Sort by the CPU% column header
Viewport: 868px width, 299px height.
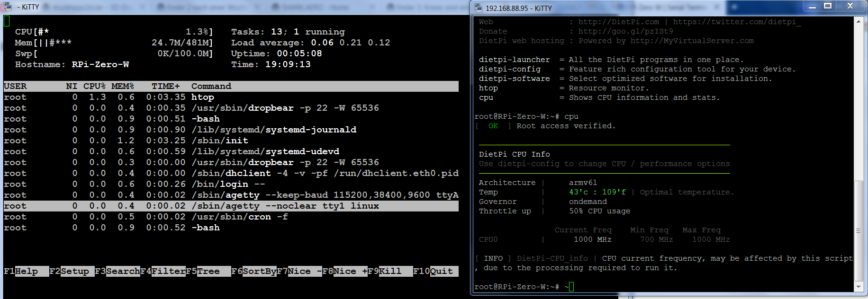click(x=94, y=86)
